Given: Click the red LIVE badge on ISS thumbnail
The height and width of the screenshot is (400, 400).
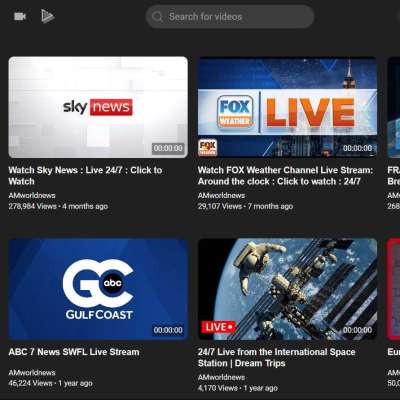Looking at the screenshot, I should click(218, 327).
